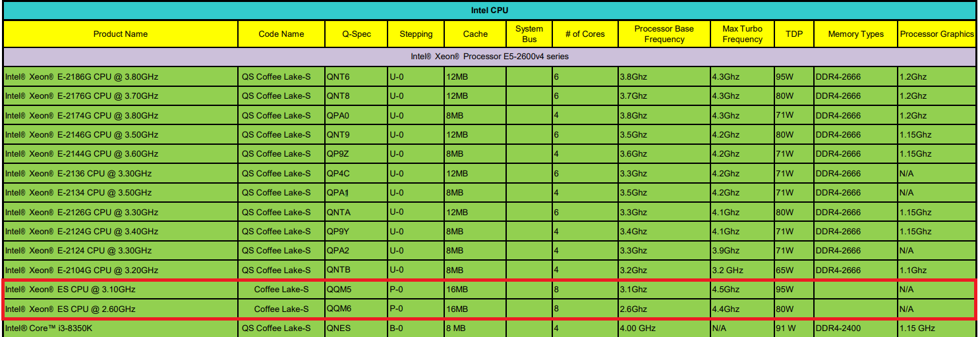
Task: Click the Intel CPU title header
Action: tap(490, 11)
